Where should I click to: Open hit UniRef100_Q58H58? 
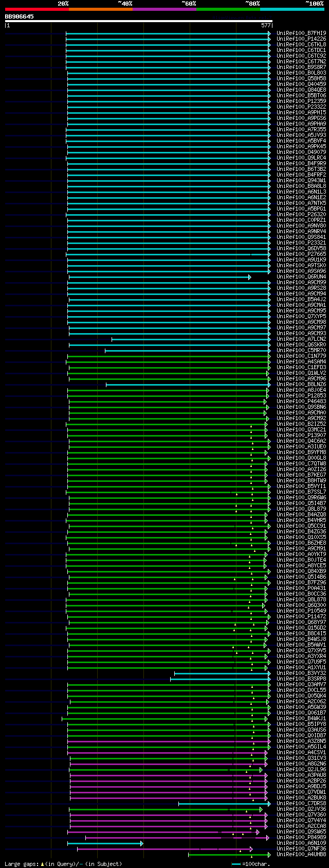point(301,78)
